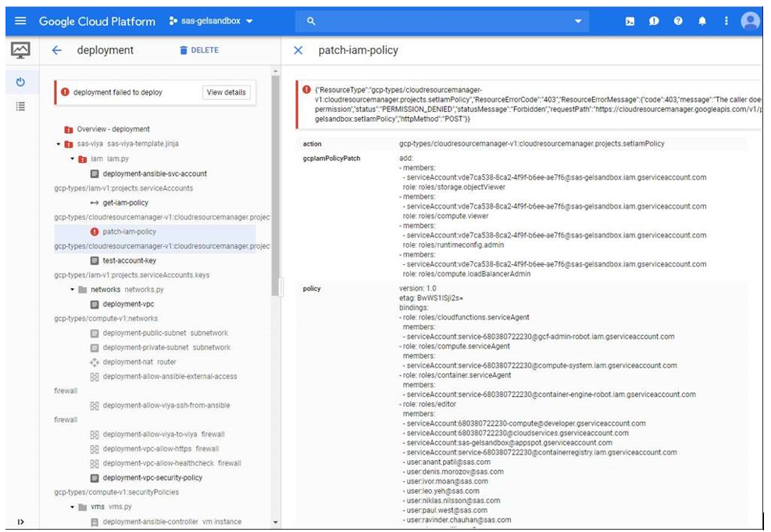The height and width of the screenshot is (532, 771).
Task: Click "user:anant.patil@sas.com" entry
Action: [x=448, y=462]
